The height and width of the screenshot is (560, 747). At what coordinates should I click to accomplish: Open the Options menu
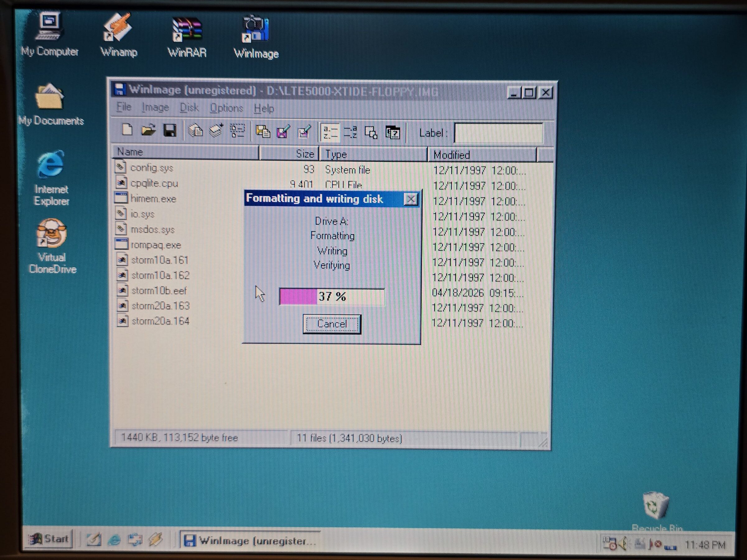pos(226,108)
